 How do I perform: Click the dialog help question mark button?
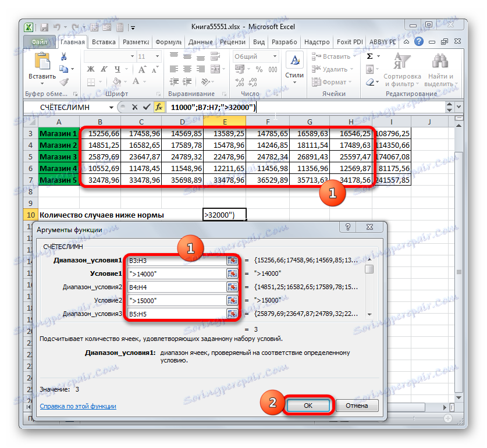[348, 227]
